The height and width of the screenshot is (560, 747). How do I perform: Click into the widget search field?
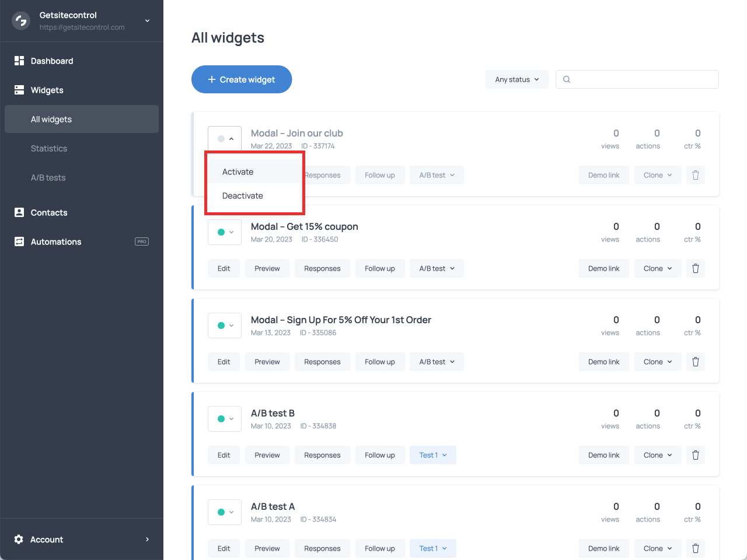click(642, 79)
